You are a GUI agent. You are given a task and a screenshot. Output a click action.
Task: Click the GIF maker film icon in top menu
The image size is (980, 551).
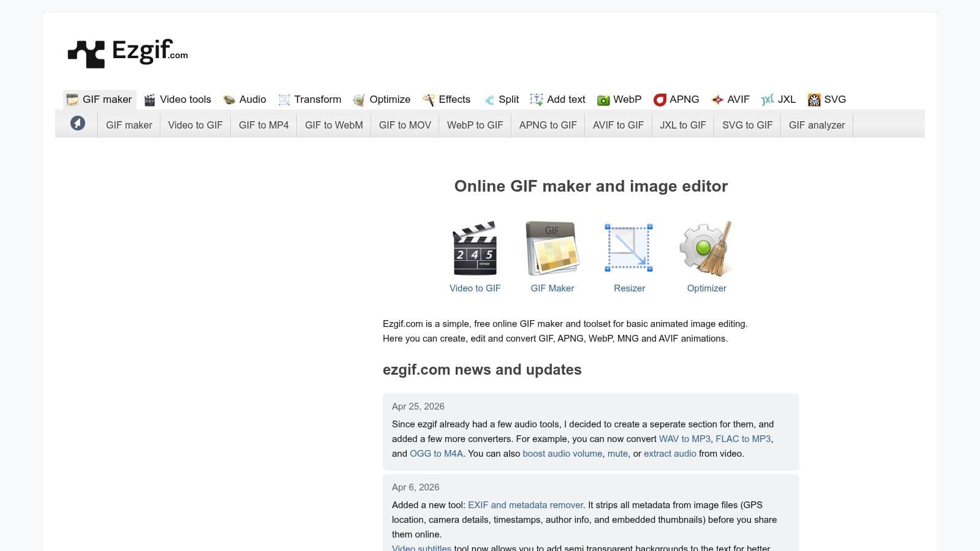(72, 100)
